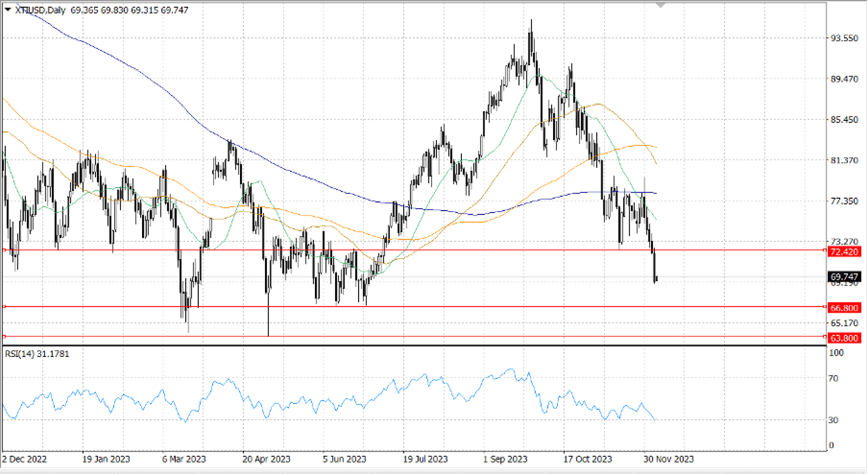Select right anchor of 72.420 horizontal line
This screenshot has height=474, width=868.
824,250
